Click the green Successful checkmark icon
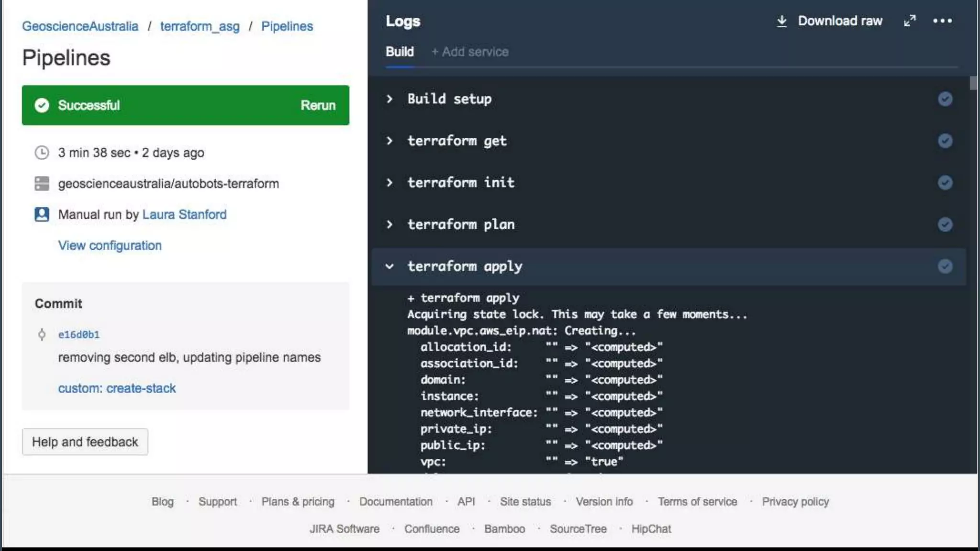The image size is (980, 551). pyautogui.click(x=42, y=105)
